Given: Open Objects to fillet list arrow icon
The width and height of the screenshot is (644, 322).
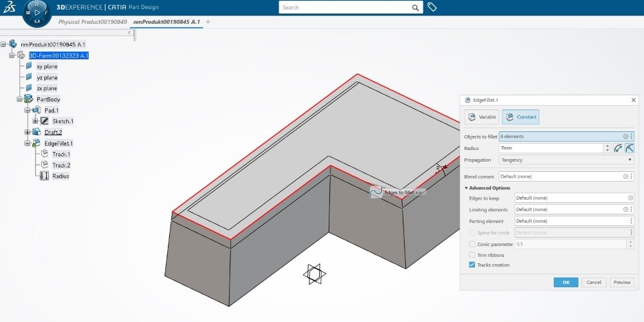Looking at the screenshot, I should point(625,137).
